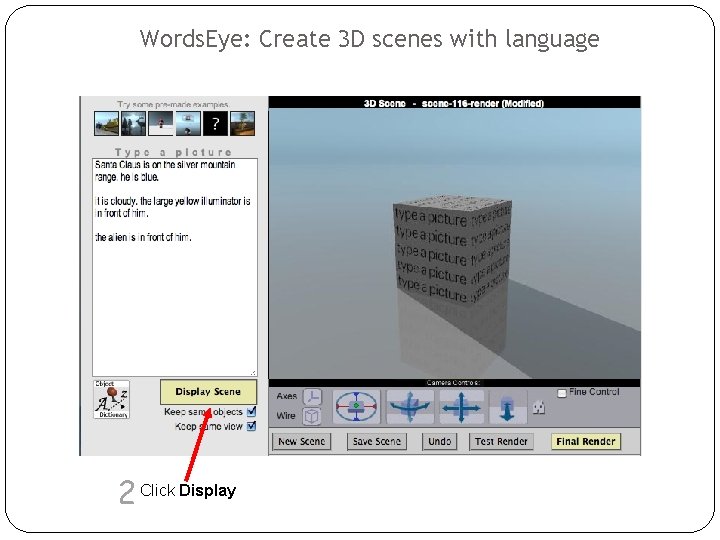
Task: Click the small home view icon
Action: [539, 407]
